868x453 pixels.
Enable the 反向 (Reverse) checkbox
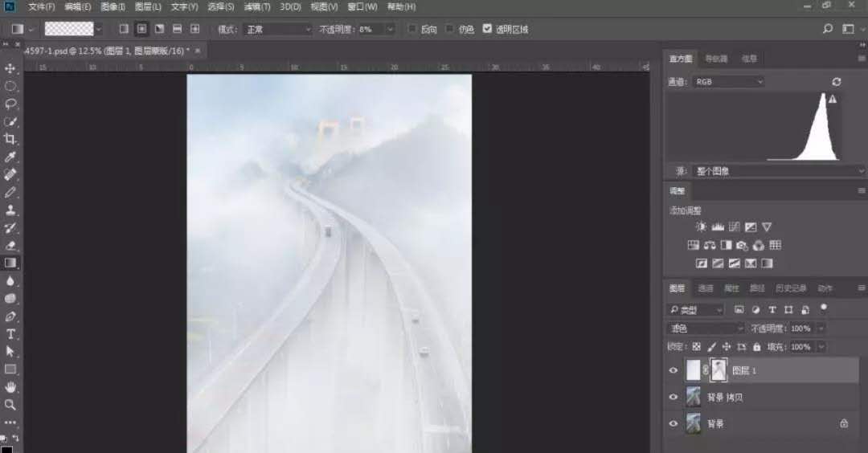coord(412,29)
